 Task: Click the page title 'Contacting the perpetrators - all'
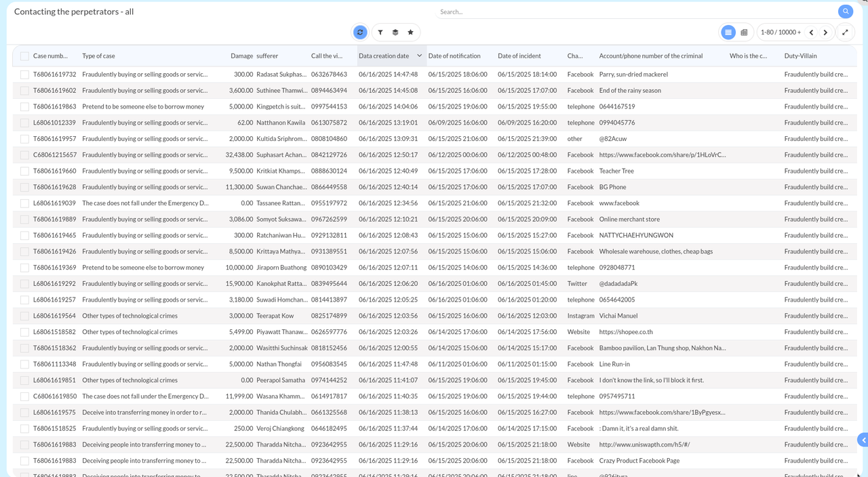74,12
